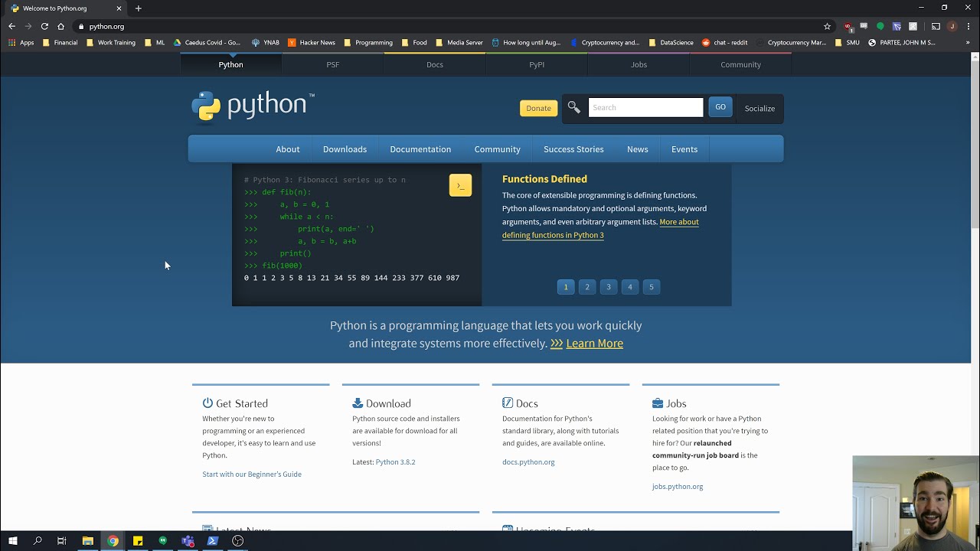Switch to the Docs top tab
This screenshot has height=551, width=980.
point(435,64)
